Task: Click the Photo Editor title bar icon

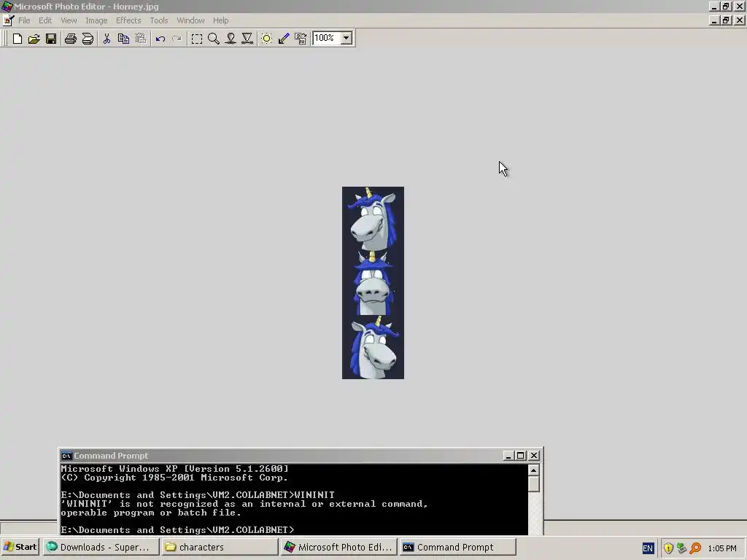Action: point(7,7)
